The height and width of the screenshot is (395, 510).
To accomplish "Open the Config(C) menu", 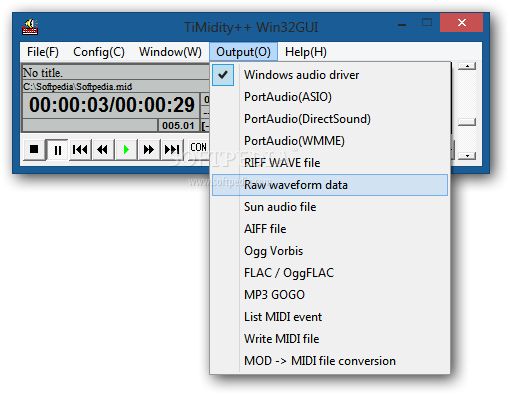I will 99,52.
